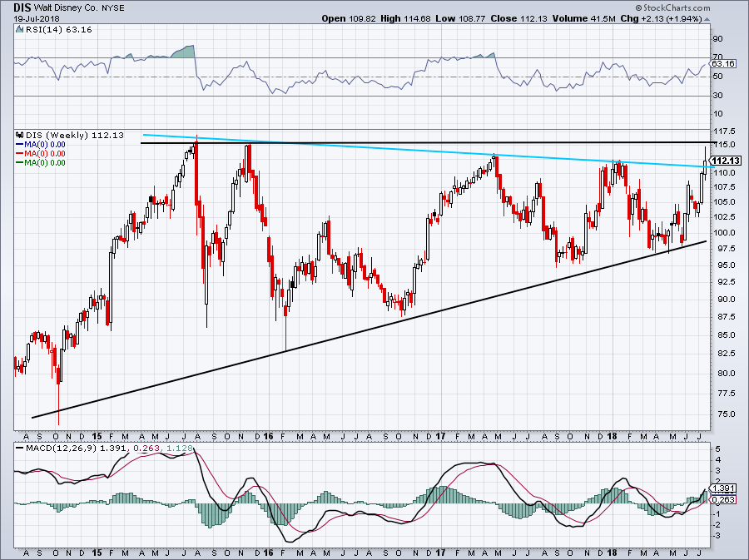The width and height of the screenshot is (749, 560).
Task: Click the black MACD line legend marker
Action: point(20,448)
